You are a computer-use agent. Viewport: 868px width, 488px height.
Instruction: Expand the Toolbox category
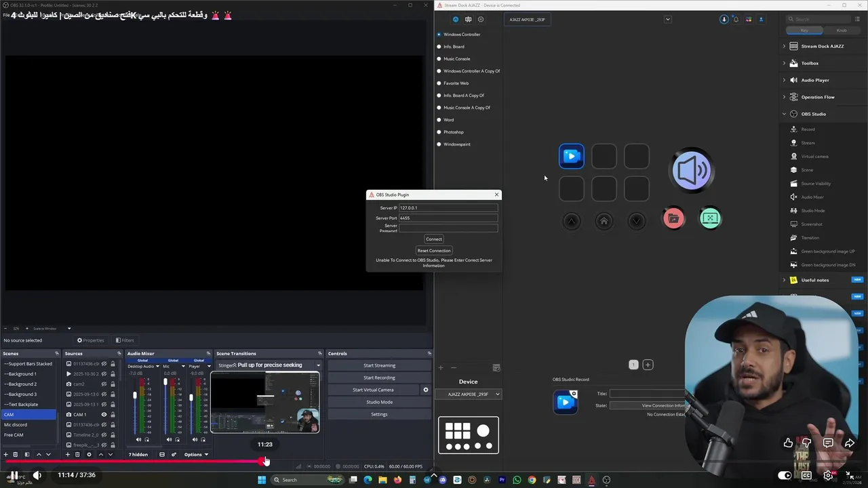point(785,63)
